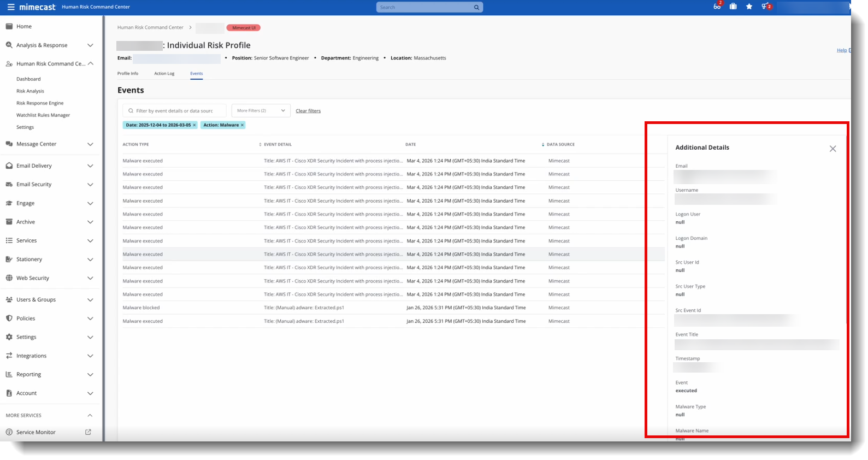This screenshot has width=868, height=460.
Task: Open Service Monitor external link icon
Action: coord(88,432)
